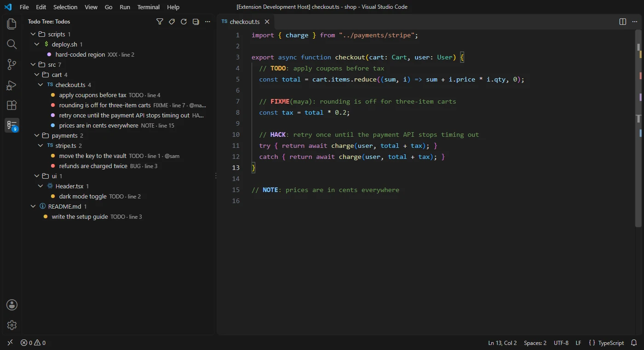Click the collapse-all icon in Todo Tree header
This screenshot has width=644, height=350.
click(195, 22)
